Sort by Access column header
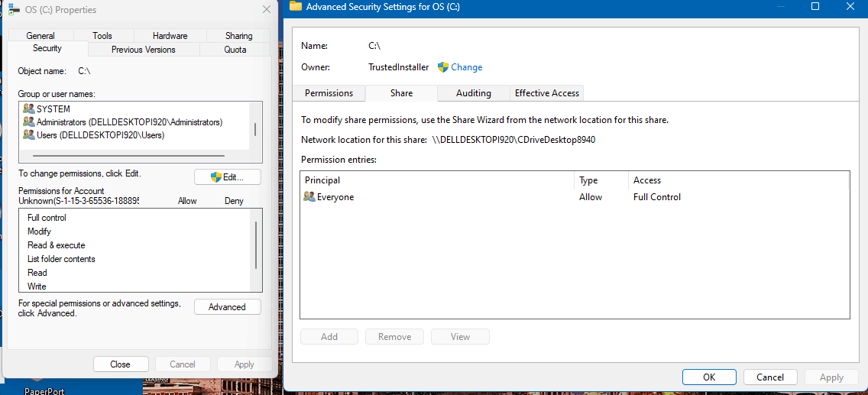This screenshot has height=395, width=868. 739,180
